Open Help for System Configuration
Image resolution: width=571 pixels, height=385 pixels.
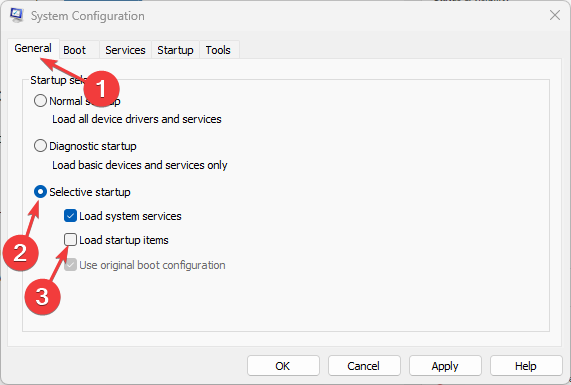[x=526, y=366]
